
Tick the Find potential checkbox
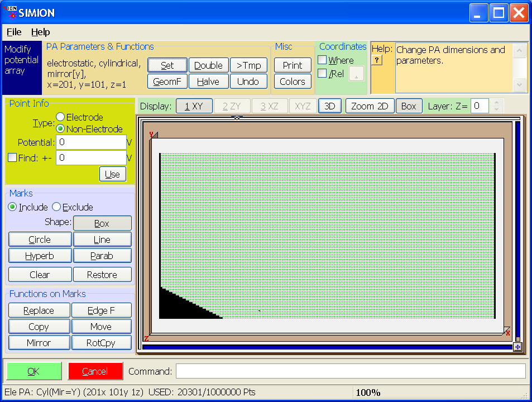pos(12,157)
